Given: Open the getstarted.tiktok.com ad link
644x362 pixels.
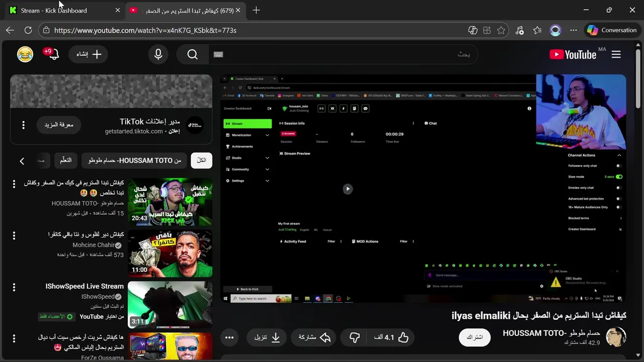Looking at the screenshot, I should pyautogui.click(x=134, y=131).
